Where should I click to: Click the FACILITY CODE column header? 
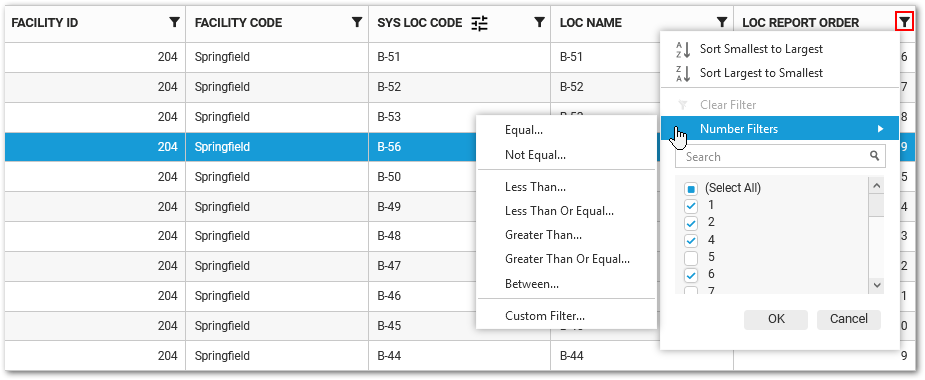pos(238,23)
